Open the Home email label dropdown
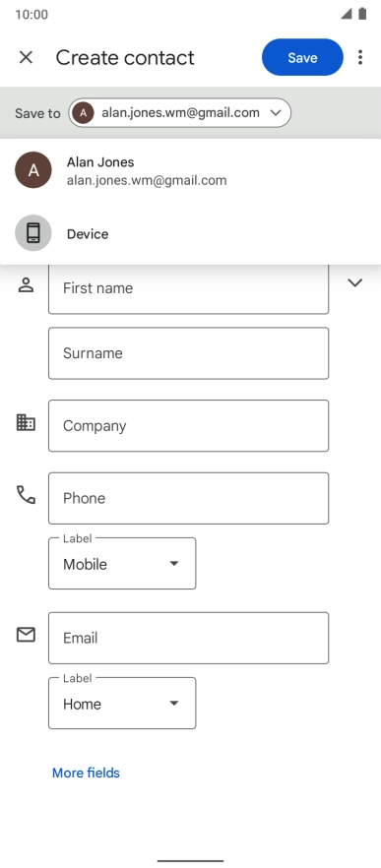Image resolution: width=381 pixels, height=868 pixels. click(122, 703)
